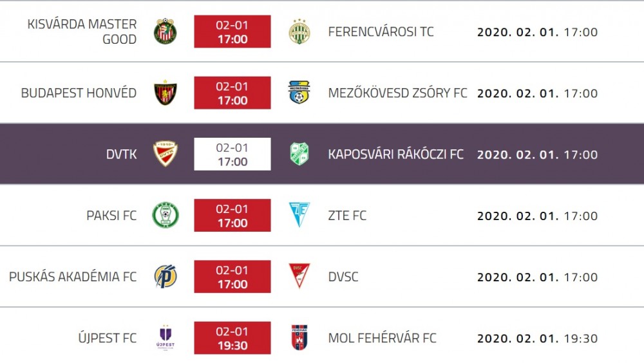Select the MOL Fehérvár FC team name
Screen dimensions: 644x363
coord(382,338)
